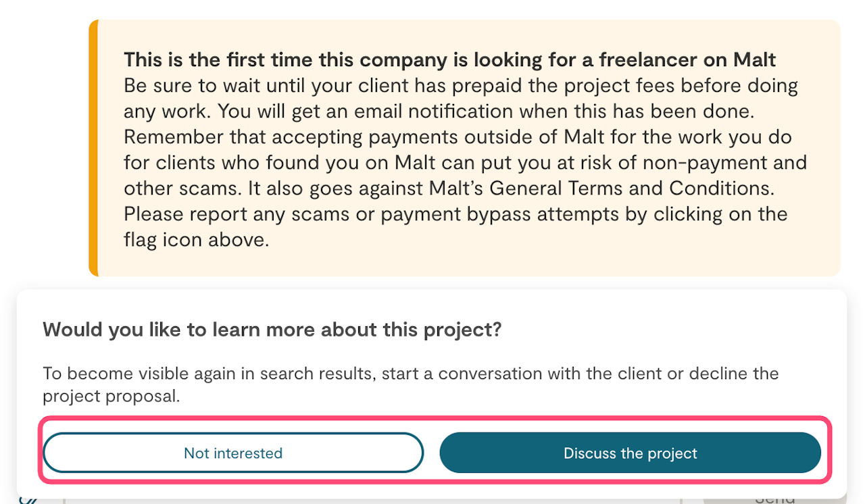Click the 'decline the project proposal' text
Viewport: 865px width, 504px height.
716,374
